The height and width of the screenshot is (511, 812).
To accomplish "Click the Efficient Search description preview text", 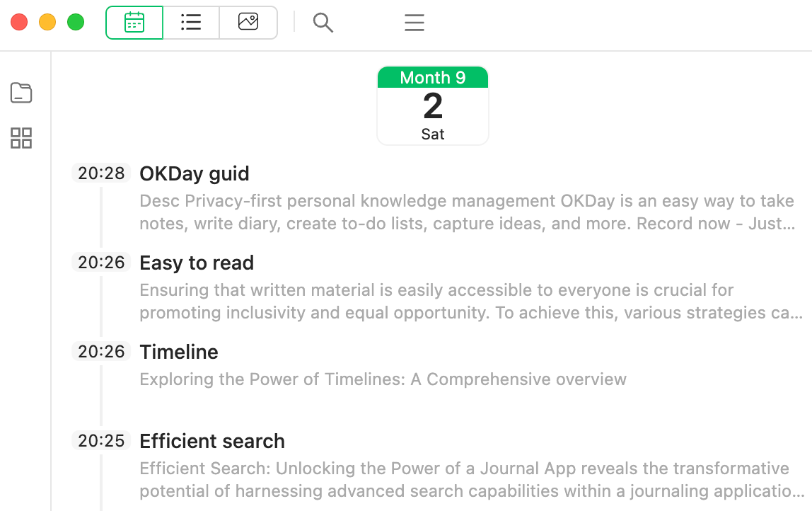I will 467,480.
